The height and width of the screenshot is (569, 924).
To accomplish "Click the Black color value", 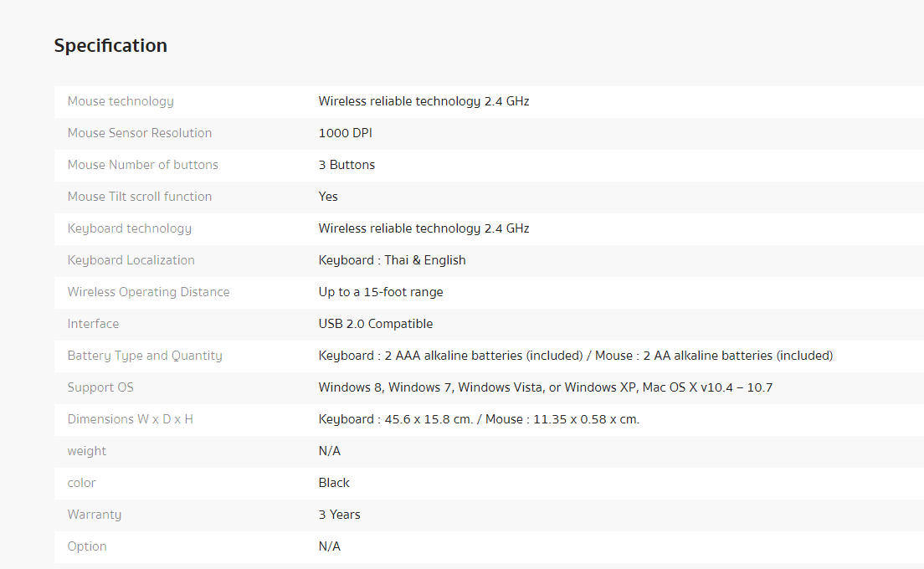I will pos(334,483).
